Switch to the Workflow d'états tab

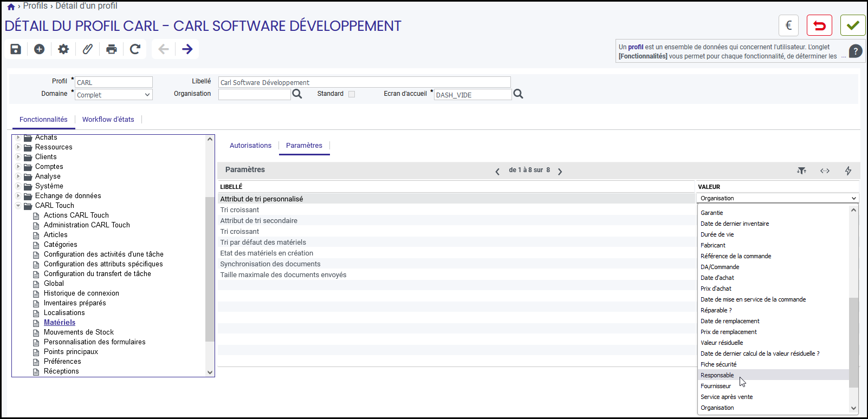[x=108, y=120]
